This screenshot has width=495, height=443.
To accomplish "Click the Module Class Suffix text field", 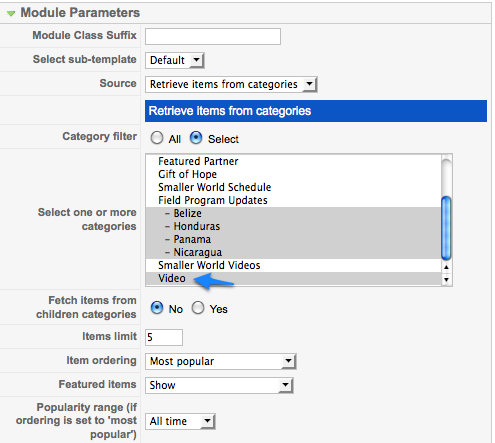I will 213,36.
